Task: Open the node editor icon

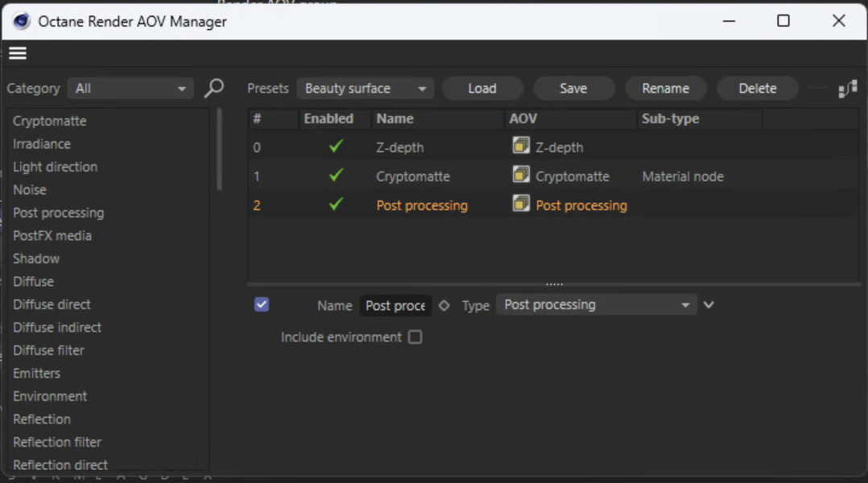Action: point(847,89)
